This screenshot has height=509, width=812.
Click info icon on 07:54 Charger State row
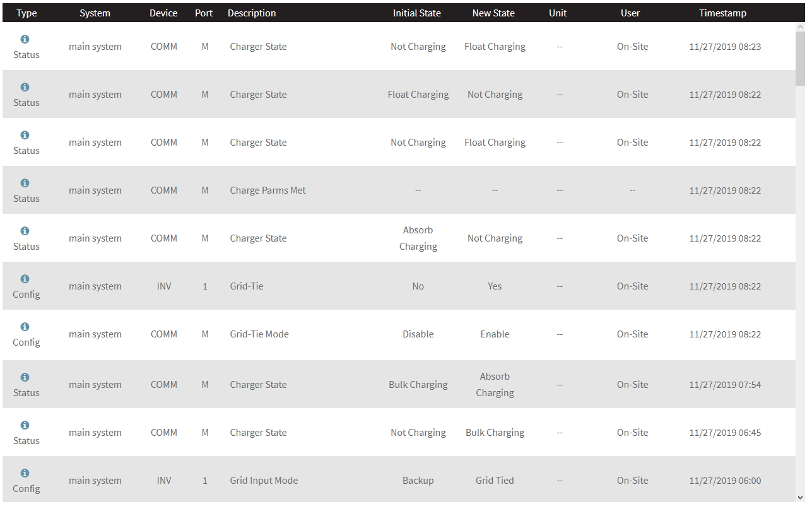coord(25,377)
